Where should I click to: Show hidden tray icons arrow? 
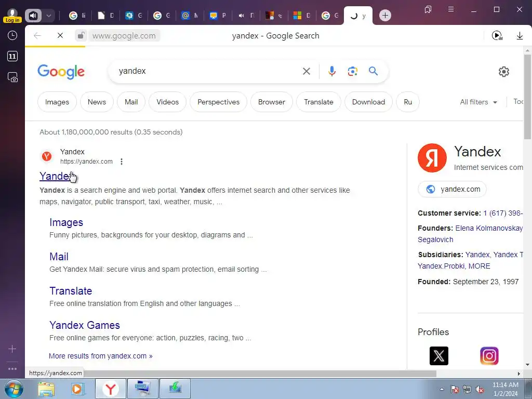[442, 389]
